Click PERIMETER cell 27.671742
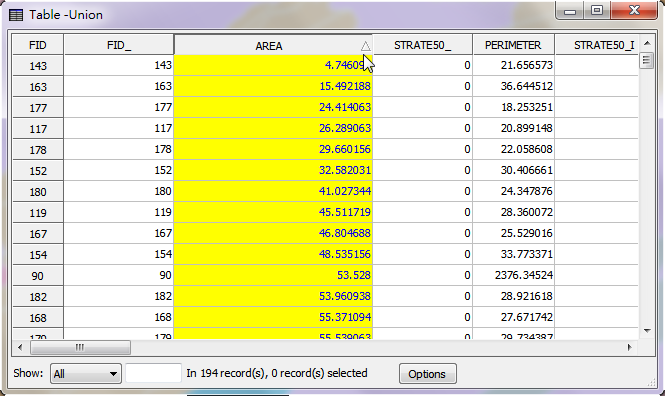The height and width of the screenshot is (396, 665). pyautogui.click(x=514, y=318)
